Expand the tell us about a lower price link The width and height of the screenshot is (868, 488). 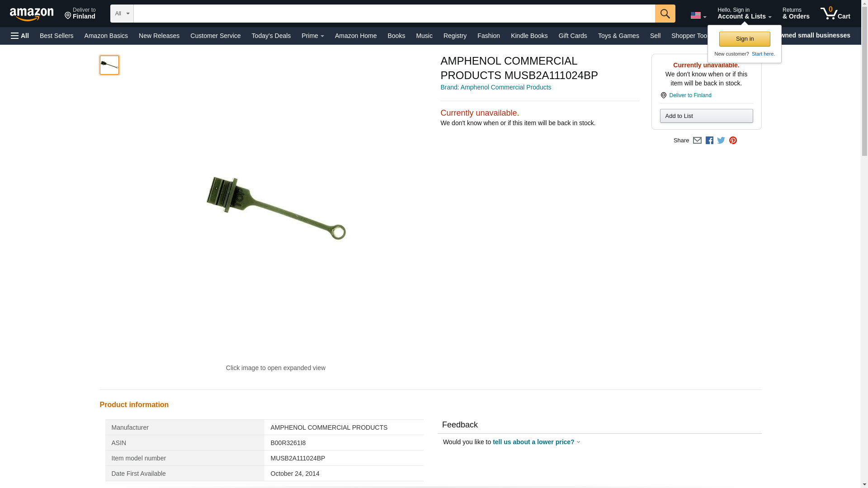tap(536, 442)
